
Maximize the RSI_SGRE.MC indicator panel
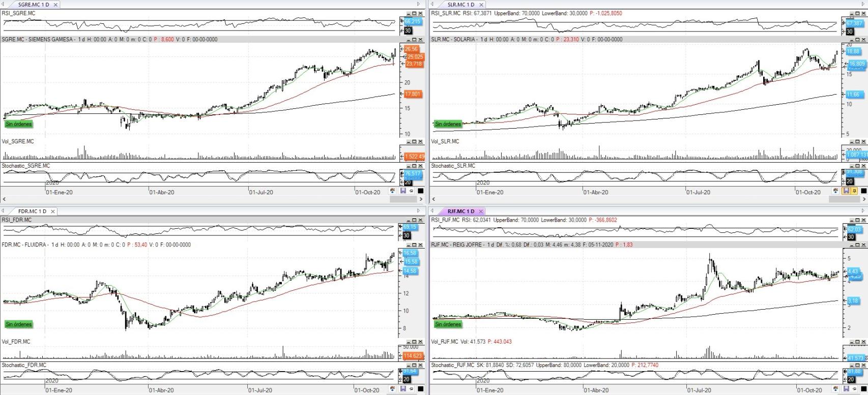coord(415,14)
